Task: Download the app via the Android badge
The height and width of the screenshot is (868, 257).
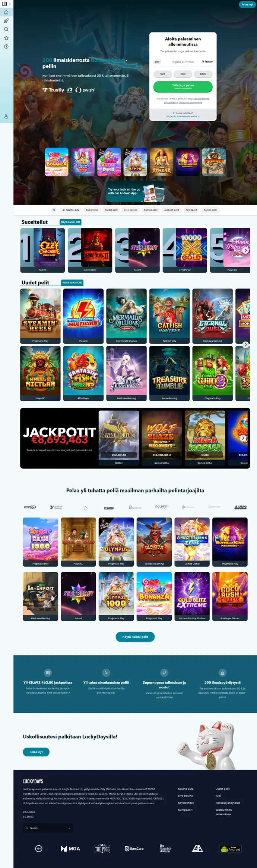Action: (x=231, y=849)
